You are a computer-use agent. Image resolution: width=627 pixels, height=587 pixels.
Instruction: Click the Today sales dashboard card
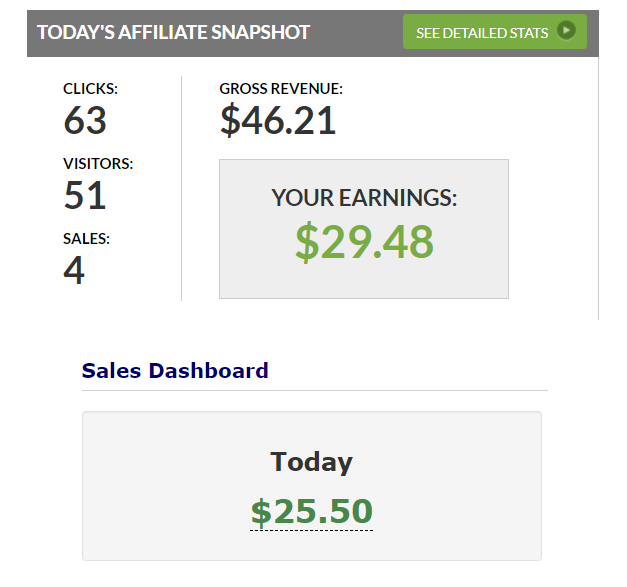point(312,486)
